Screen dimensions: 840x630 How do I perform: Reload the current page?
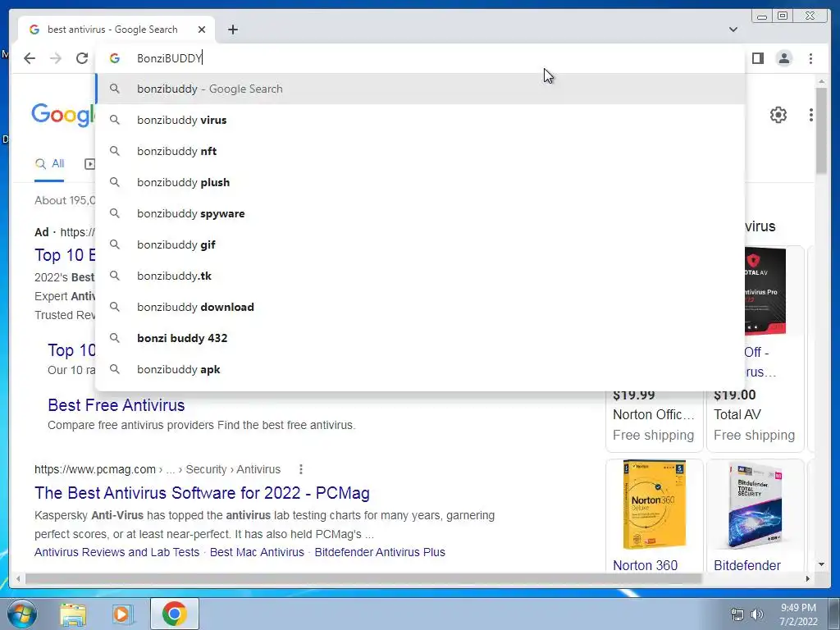tap(82, 58)
